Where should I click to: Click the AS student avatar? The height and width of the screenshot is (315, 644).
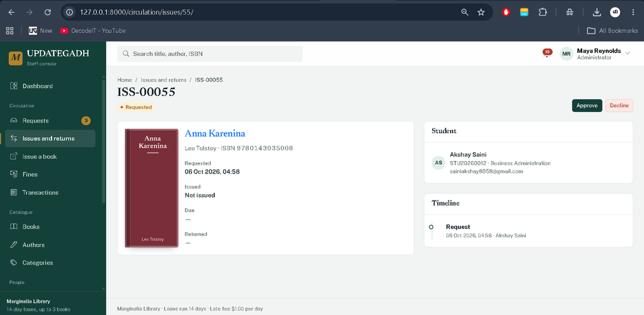(x=438, y=163)
